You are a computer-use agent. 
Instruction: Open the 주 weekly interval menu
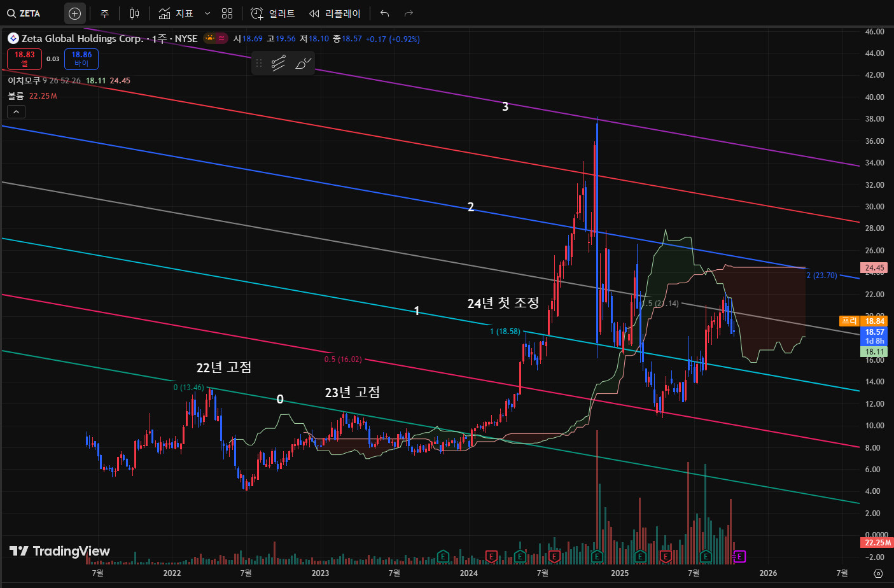(x=105, y=13)
